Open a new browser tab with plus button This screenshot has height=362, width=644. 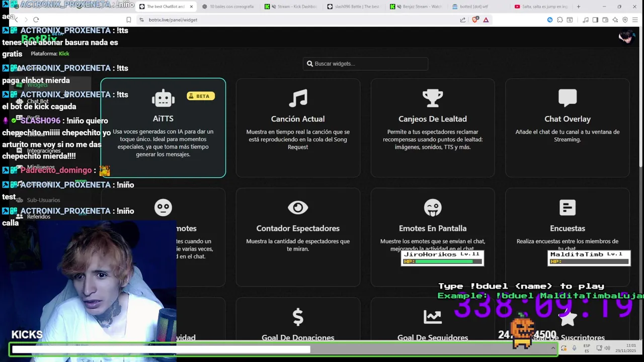(579, 7)
